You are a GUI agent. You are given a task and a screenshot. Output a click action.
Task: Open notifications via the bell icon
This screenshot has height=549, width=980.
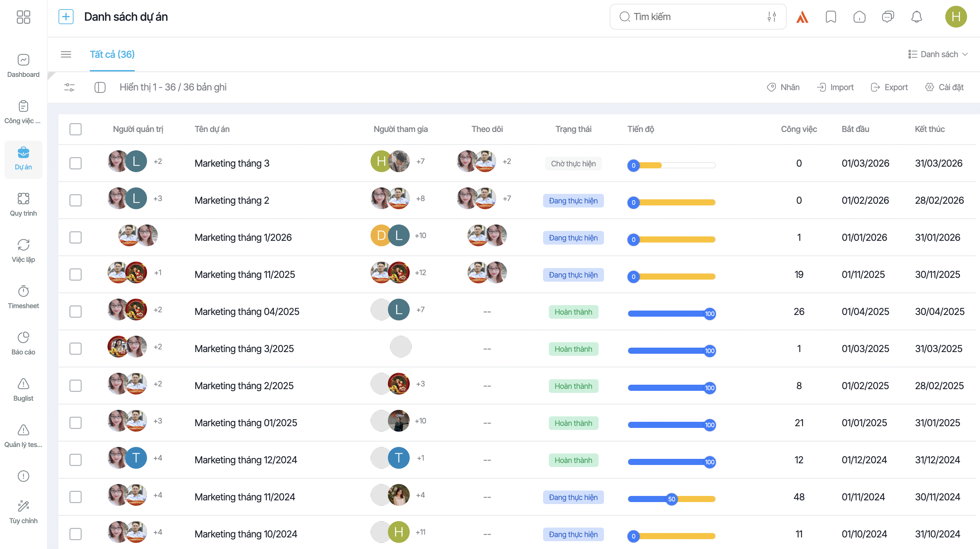pos(916,17)
